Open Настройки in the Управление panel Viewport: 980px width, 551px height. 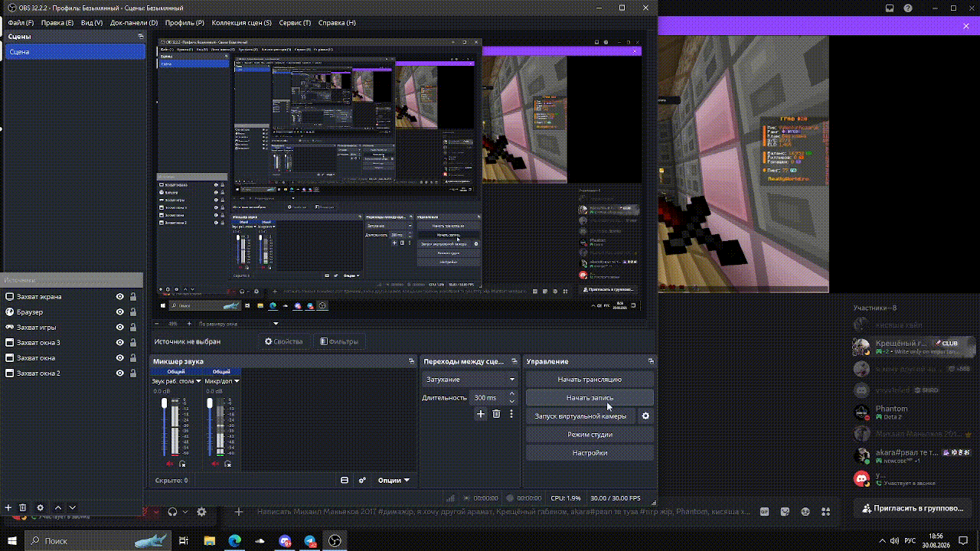point(590,453)
